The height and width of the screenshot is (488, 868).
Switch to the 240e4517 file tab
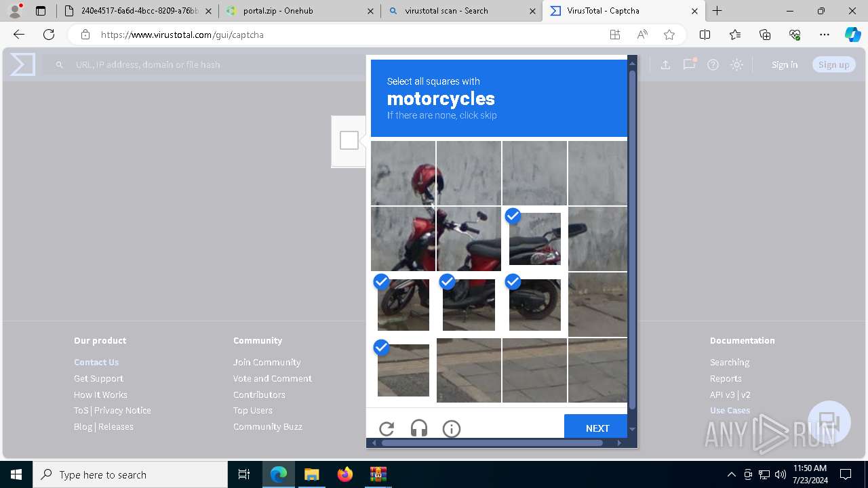coord(138,11)
